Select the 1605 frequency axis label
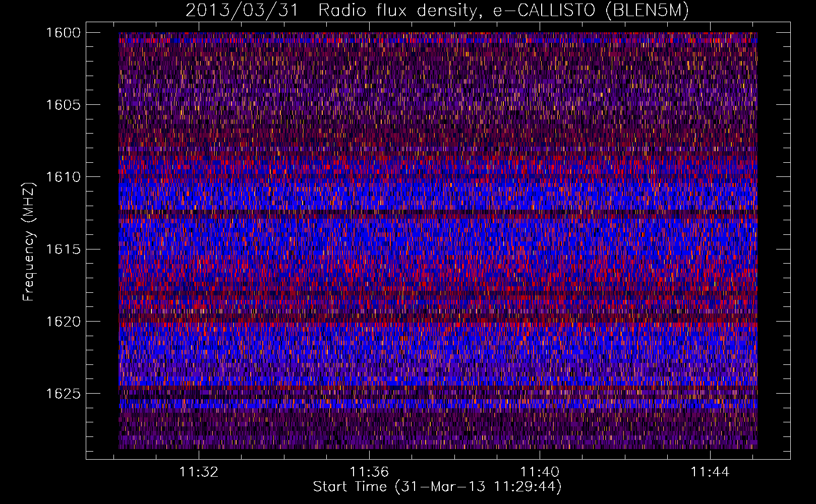Viewport: 816px width, 504px height. coord(63,105)
